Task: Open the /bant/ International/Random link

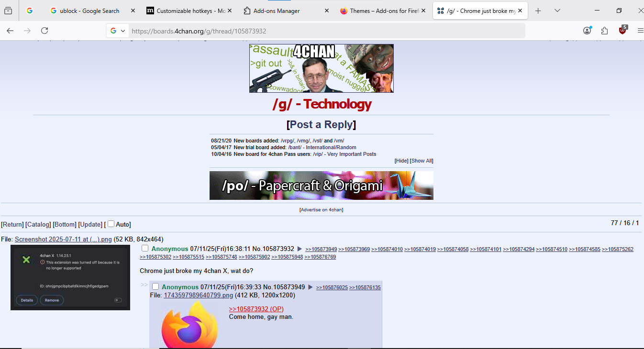Action: point(322,147)
